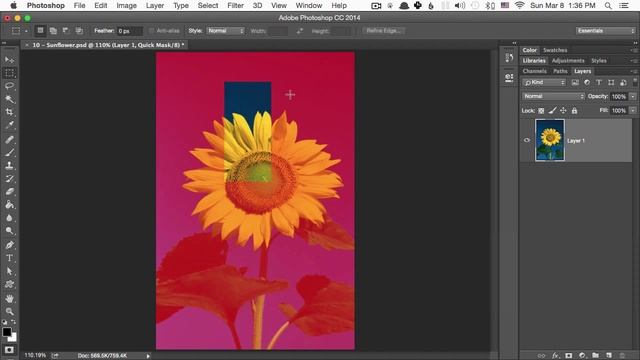This screenshot has height=360, width=640.
Task: Select the Lasso tool
Action: (9, 86)
